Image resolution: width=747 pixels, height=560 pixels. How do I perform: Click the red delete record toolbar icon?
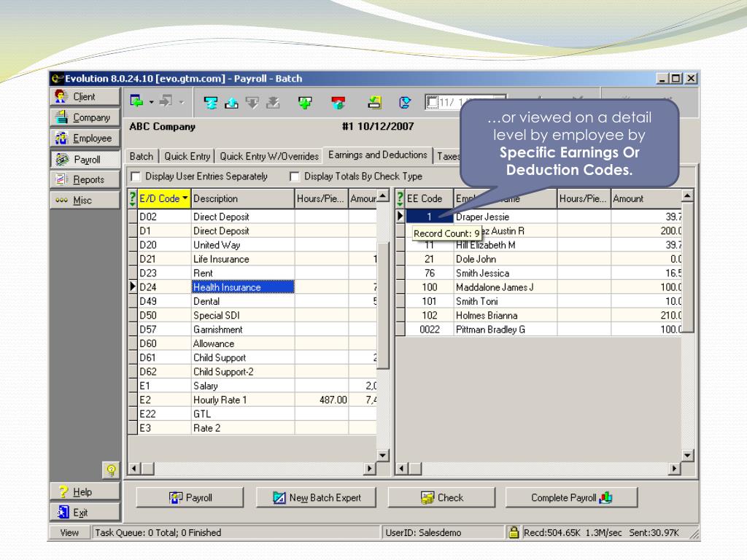coord(337,103)
